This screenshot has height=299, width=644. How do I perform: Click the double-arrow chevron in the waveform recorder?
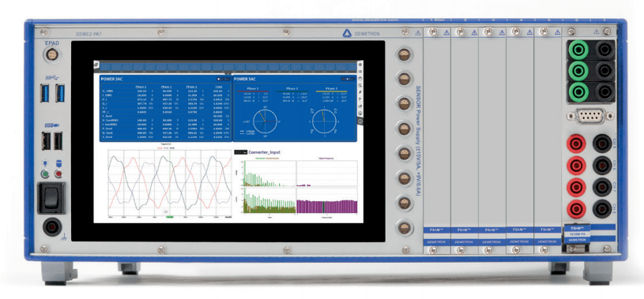point(167,211)
